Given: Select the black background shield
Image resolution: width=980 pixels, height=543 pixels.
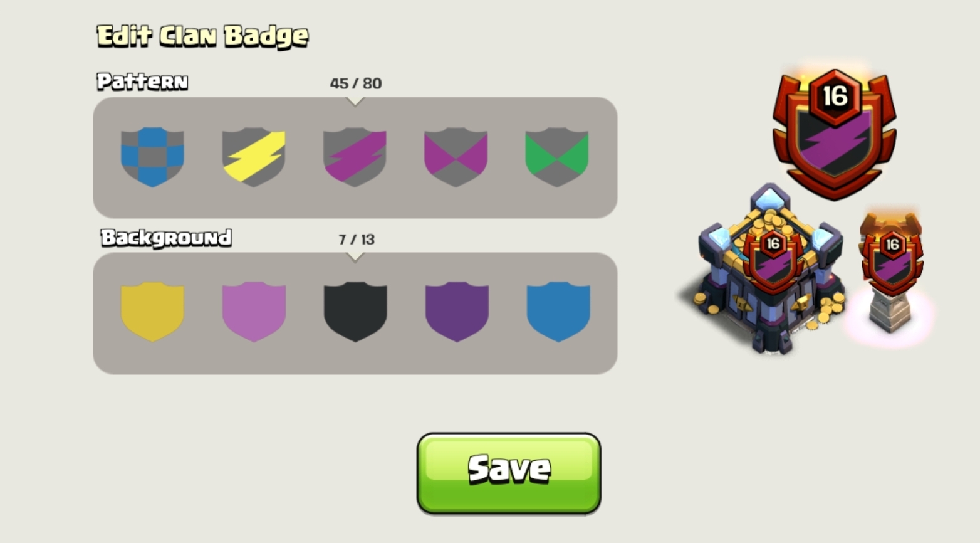Looking at the screenshot, I should pyautogui.click(x=355, y=312).
